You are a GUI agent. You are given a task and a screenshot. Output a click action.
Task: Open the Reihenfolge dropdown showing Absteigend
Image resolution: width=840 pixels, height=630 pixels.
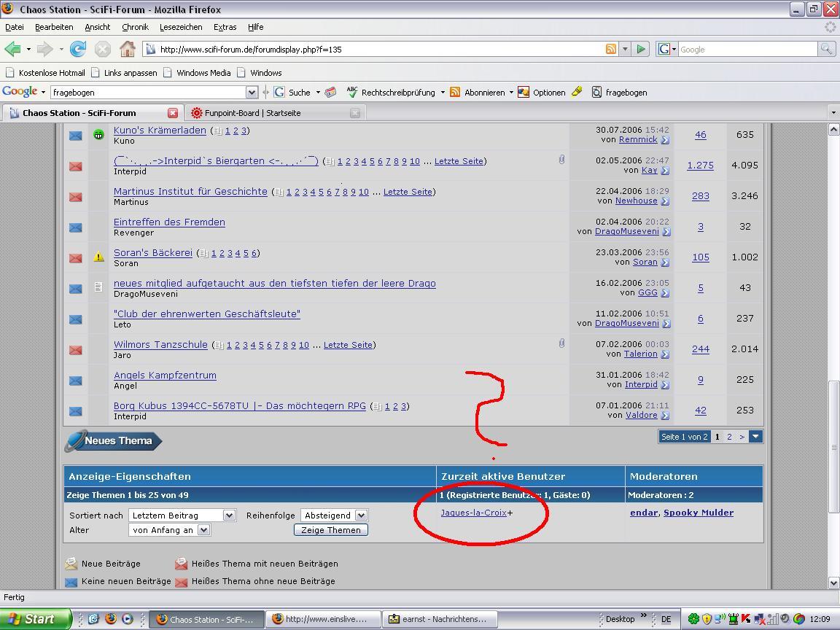tap(360, 515)
